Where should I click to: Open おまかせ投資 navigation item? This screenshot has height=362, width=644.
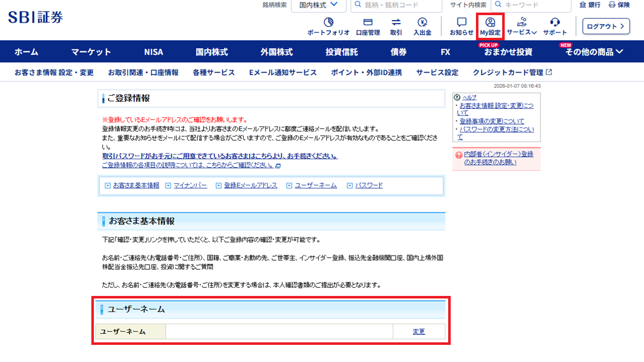pyautogui.click(x=508, y=52)
